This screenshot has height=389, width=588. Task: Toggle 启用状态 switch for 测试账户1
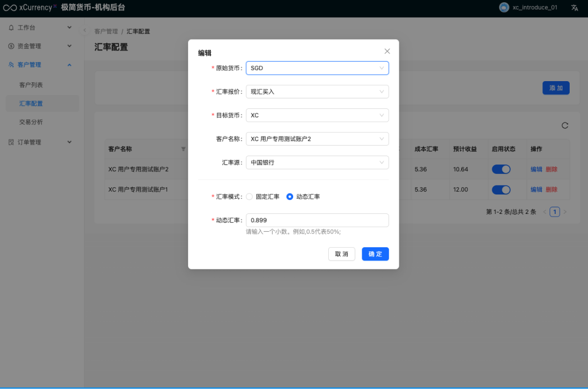501,189
